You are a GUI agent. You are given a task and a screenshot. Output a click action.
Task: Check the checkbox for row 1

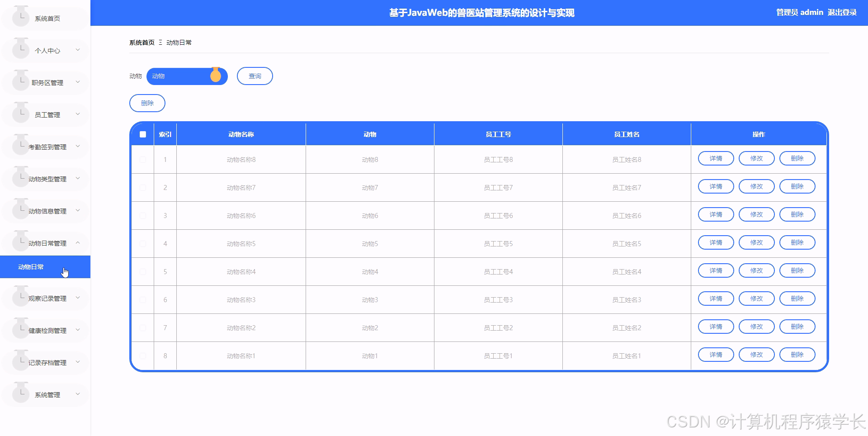pos(143,159)
